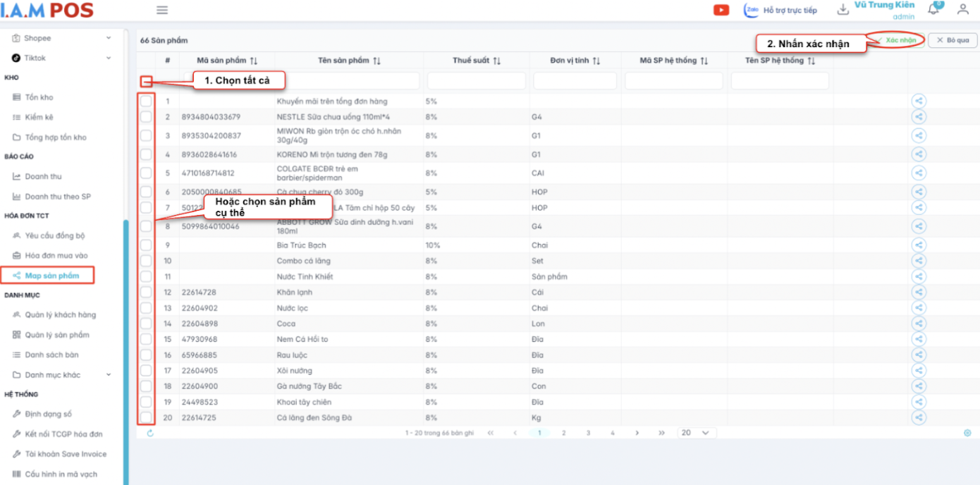Select checkbox for Khoai tây chiên row
The width and height of the screenshot is (980, 485).
(146, 402)
